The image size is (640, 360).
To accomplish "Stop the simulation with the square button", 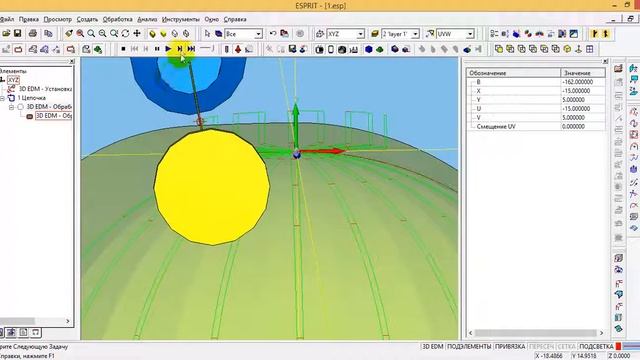I will (x=123, y=49).
